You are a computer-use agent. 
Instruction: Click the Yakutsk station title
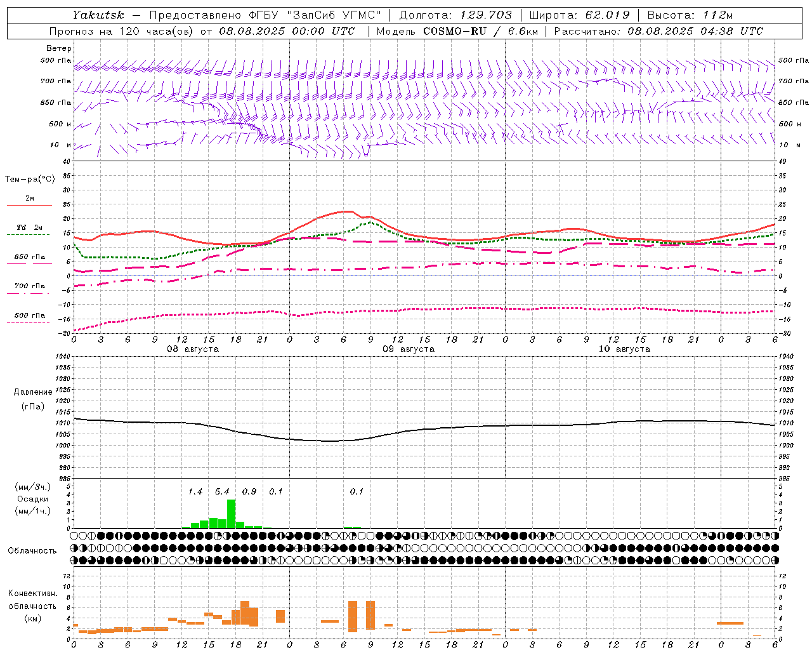[98, 15]
